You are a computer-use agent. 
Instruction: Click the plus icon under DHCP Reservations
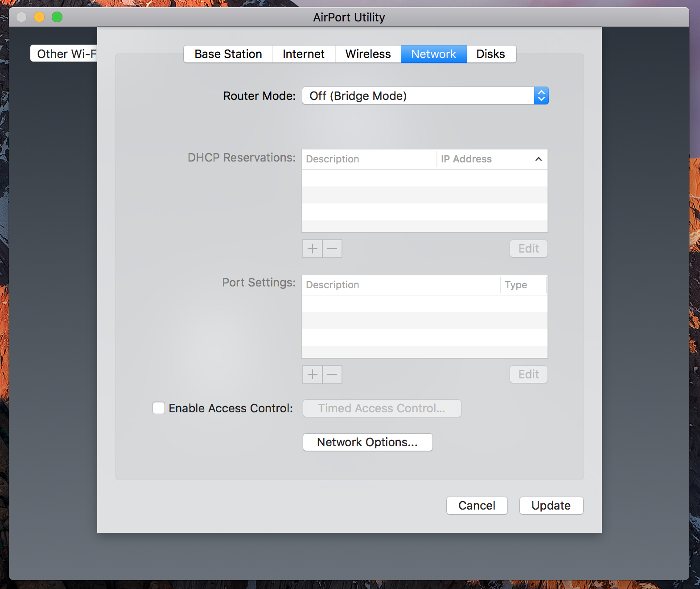pyautogui.click(x=313, y=249)
